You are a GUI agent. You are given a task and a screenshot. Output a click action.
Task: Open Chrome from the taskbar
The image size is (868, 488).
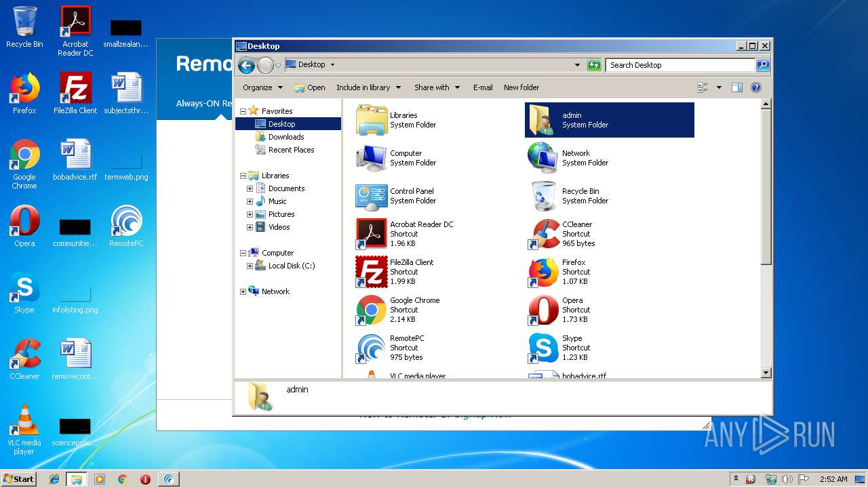[x=122, y=479]
